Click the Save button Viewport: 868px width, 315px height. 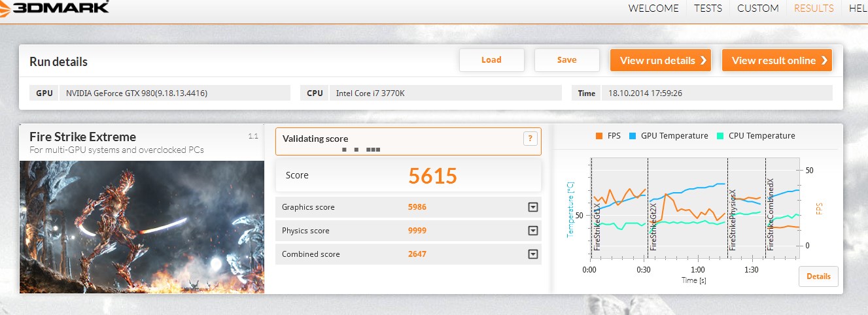coord(566,60)
